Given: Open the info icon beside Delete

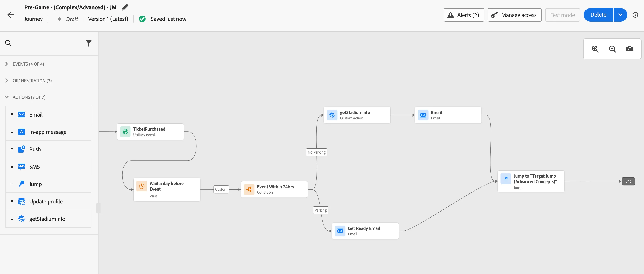Looking at the screenshot, I should tap(635, 15).
